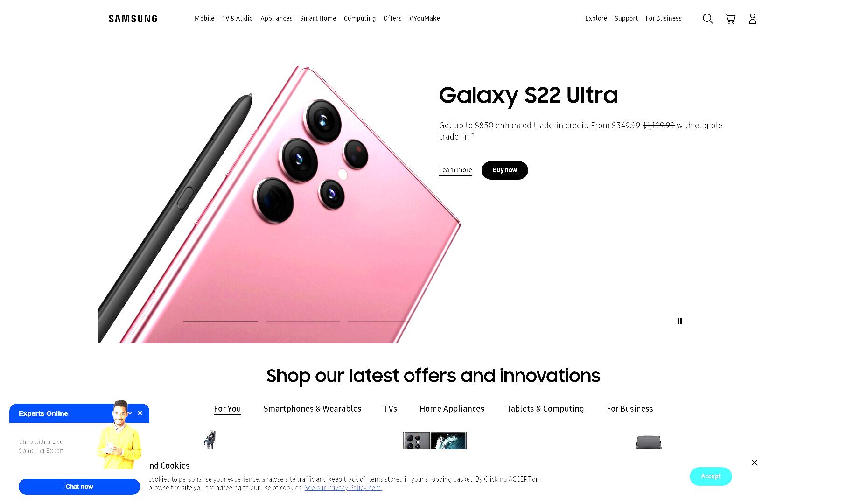Buy the Galaxy S22 Ultra now
The image size is (867, 504).
(x=505, y=170)
